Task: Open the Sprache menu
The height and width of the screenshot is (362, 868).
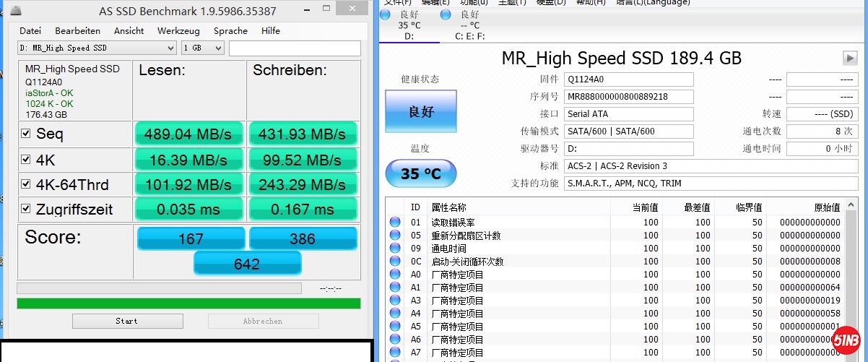Action: pyautogui.click(x=230, y=31)
